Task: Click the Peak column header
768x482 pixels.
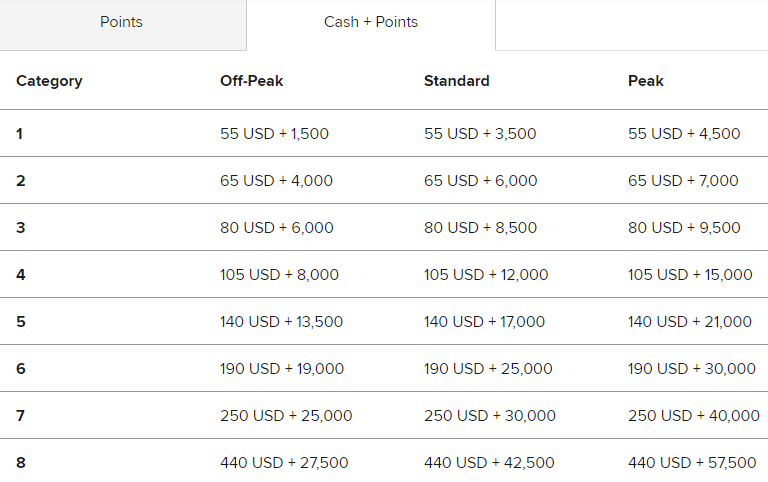Action: 646,81
